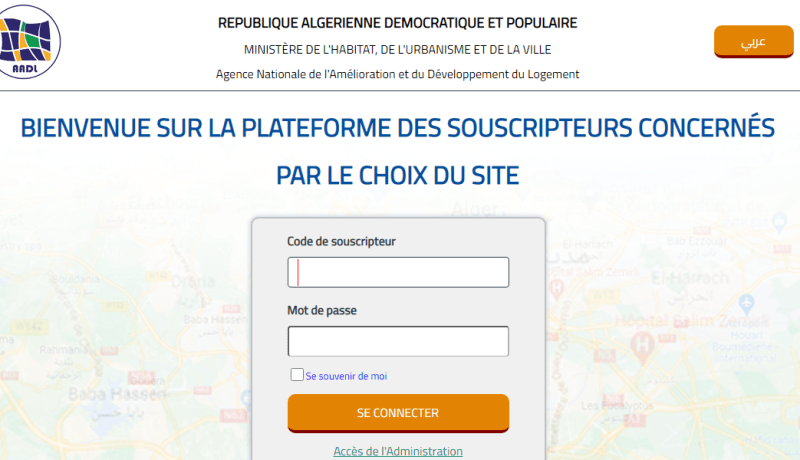The image size is (800, 460).
Task: Click the small hospital H marker near Hôpital Salim Zemirli
Action: [557, 289]
